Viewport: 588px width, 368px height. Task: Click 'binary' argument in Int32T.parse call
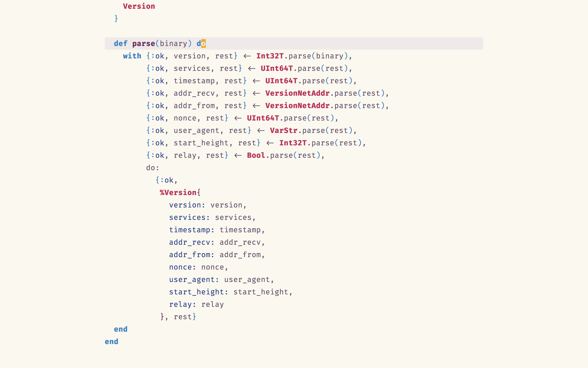tap(330, 56)
